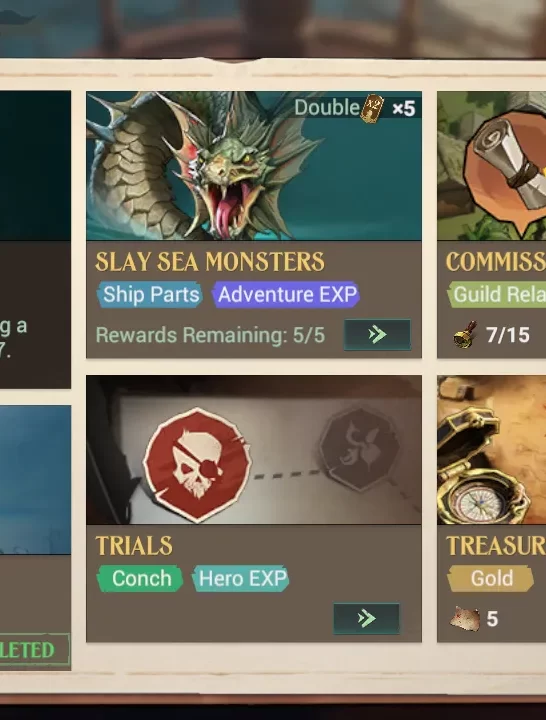Tap the treasure map scrap icon

tap(465, 618)
